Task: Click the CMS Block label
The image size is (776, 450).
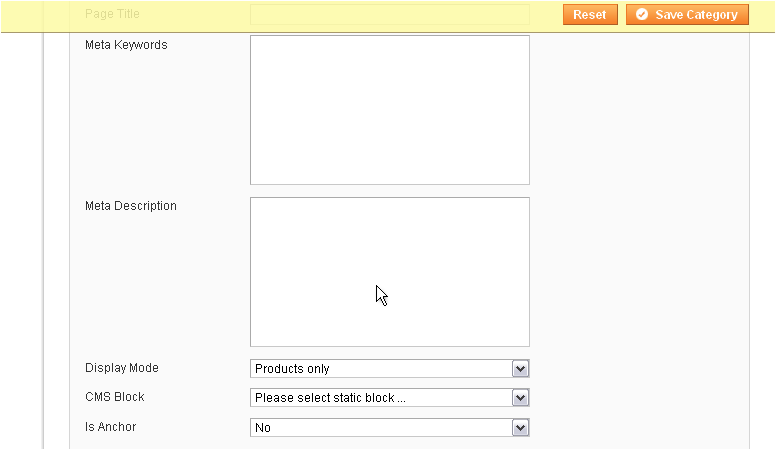Action: click(115, 397)
